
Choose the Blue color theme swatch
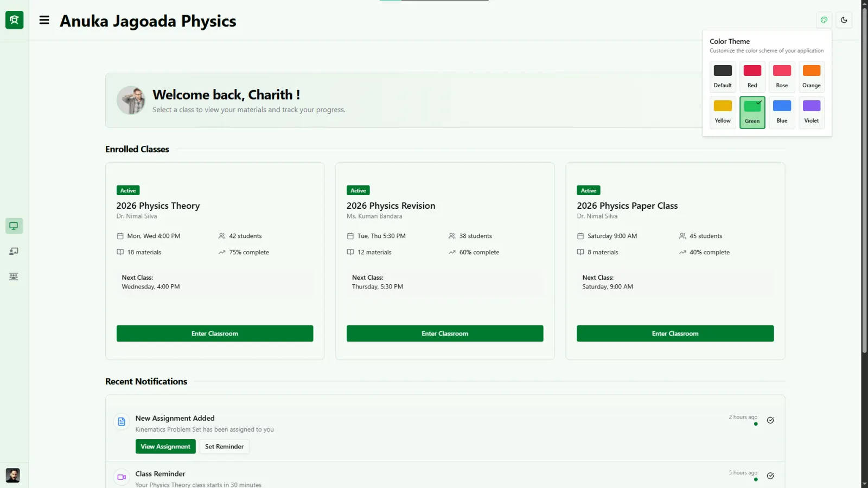pos(782,112)
